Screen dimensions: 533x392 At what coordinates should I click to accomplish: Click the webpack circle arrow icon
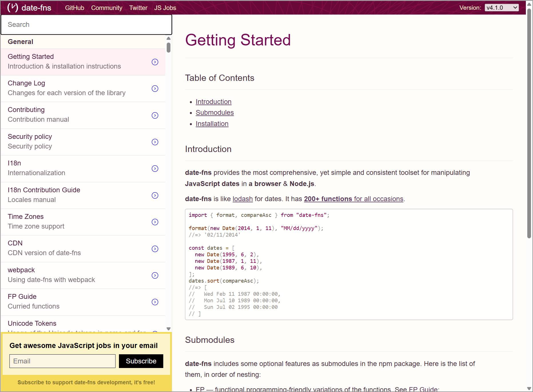(155, 275)
